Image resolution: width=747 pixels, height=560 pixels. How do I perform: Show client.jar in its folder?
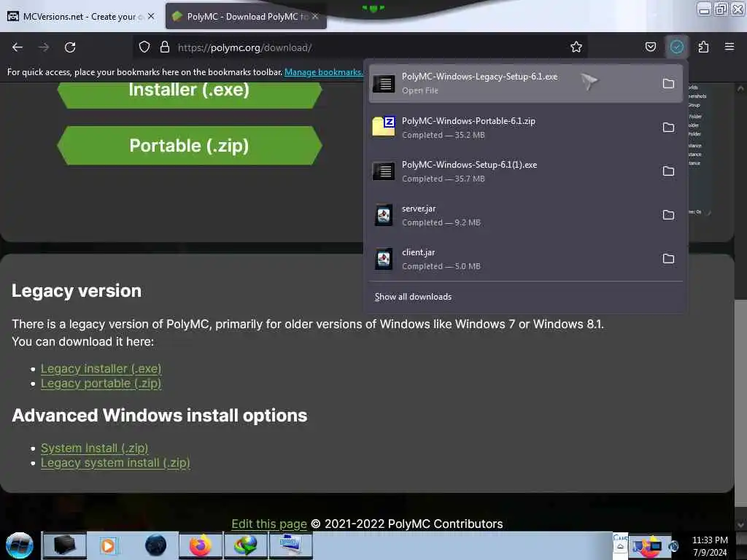tap(668, 259)
